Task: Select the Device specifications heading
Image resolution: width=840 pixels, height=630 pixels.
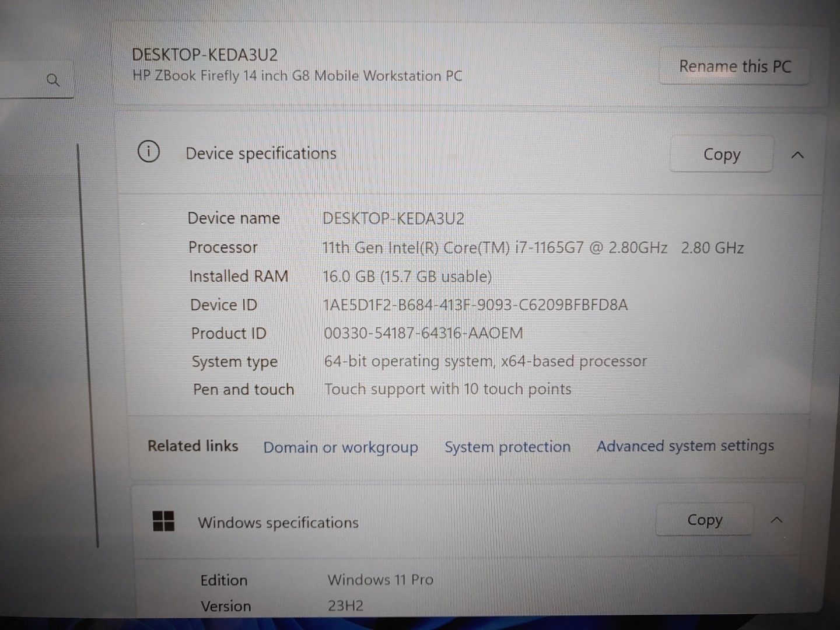Action: pos(261,153)
